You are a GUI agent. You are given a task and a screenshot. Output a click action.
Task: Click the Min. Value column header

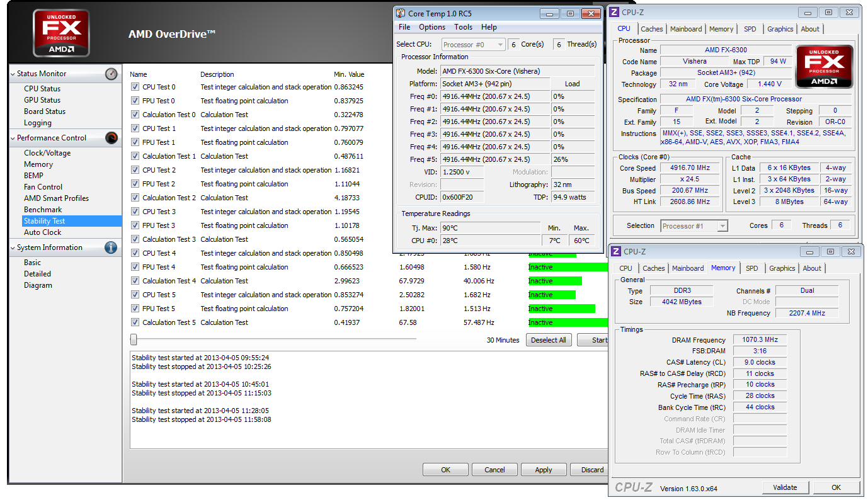coord(349,74)
